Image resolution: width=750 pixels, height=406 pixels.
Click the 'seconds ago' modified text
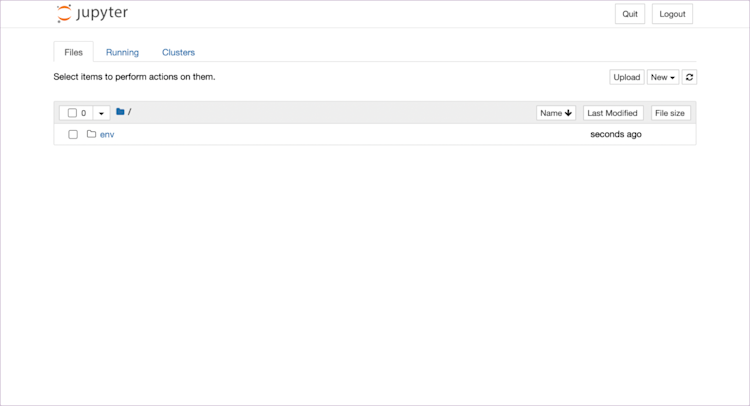click(x=616, y=134)
